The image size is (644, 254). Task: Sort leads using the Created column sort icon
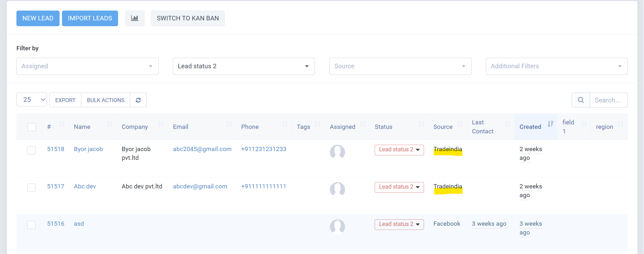click(x=551, y=124)
